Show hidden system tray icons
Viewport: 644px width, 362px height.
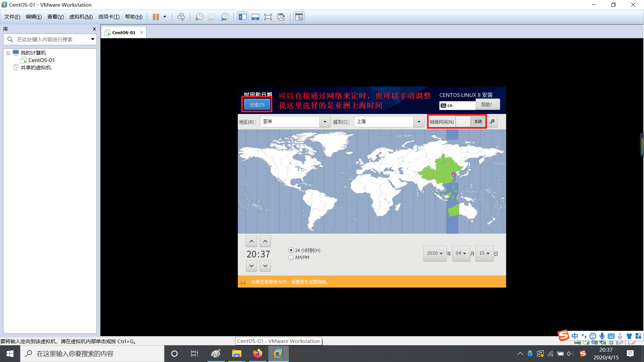coord(520,354)
